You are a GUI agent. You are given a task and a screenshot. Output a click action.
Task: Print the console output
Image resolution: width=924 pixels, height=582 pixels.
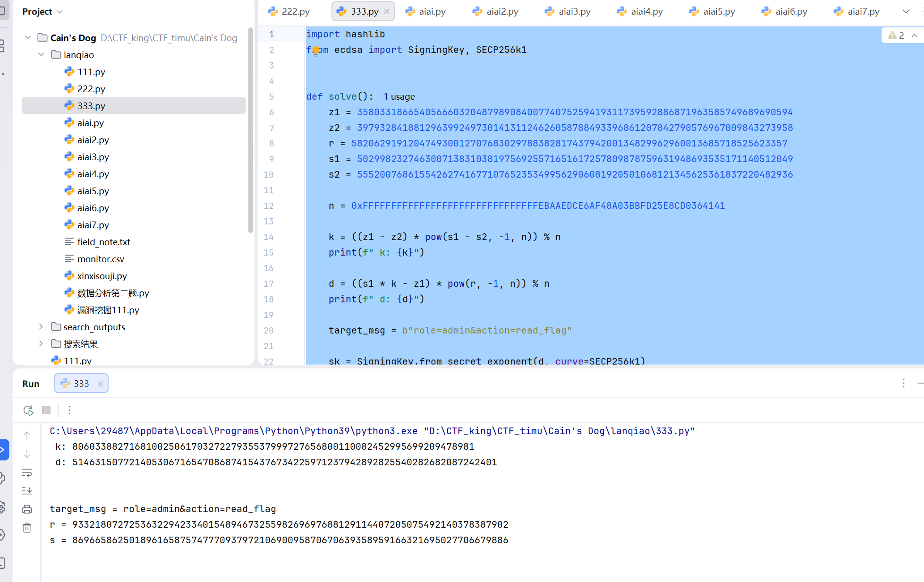point(27,509)
